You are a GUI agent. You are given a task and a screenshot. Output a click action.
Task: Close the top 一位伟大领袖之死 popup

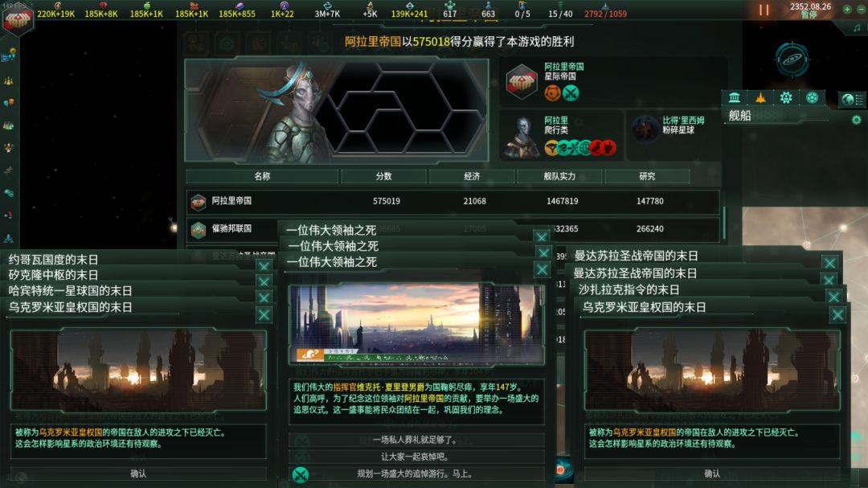[542, 237]
